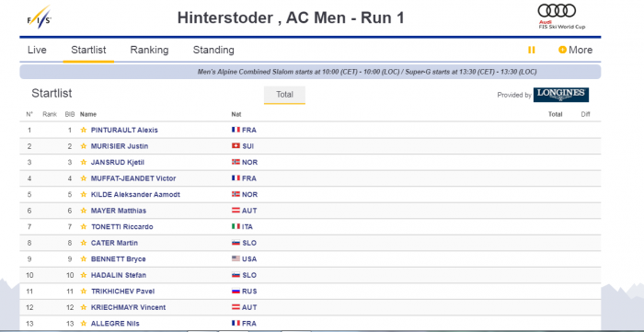This screenshot has width=644, height=332.
Task: Star KRIECHMAYR Vincent as favorite
Action: (84, 307)
